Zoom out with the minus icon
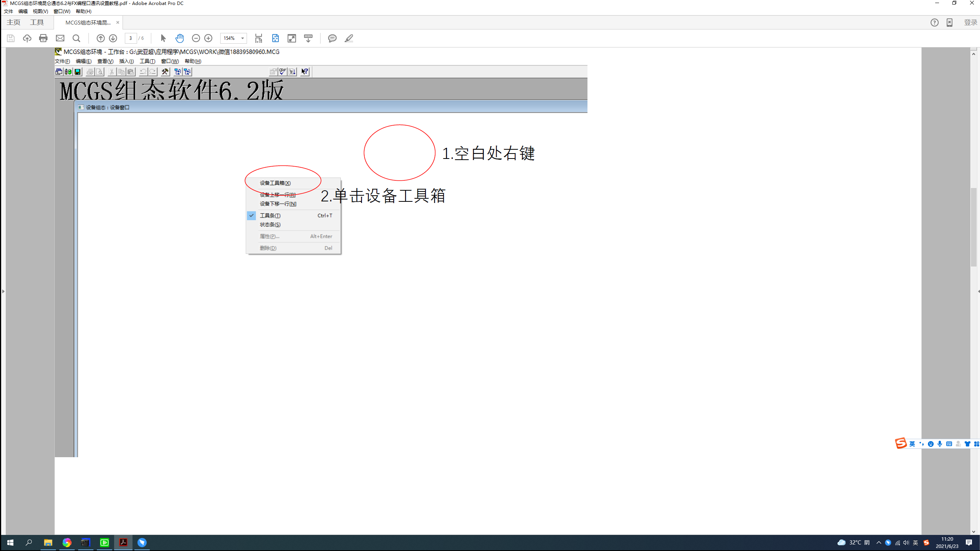 196,38
